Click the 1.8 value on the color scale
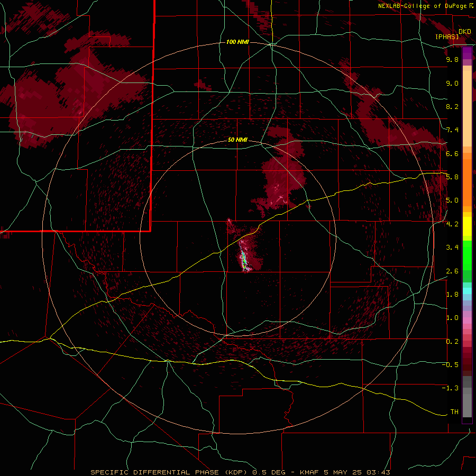Image resolution: width=476 pixels, height=476 pixels. [452, 295]
